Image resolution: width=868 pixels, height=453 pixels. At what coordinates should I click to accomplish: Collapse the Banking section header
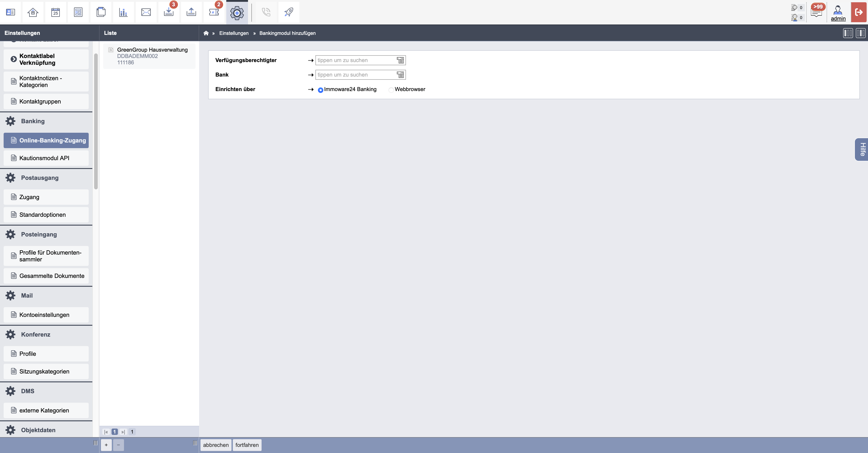click(x=46, y=121)
